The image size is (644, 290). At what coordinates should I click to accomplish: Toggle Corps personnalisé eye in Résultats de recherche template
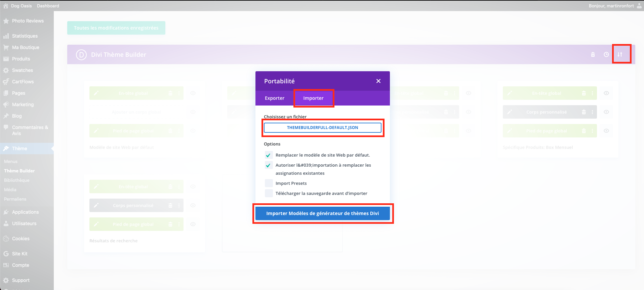point(193,205)
